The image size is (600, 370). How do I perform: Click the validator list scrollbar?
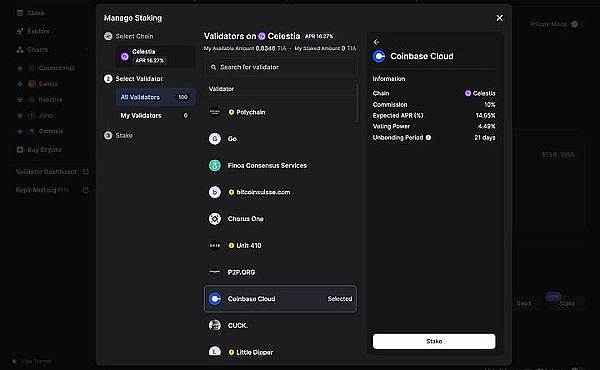coord(358,103)
